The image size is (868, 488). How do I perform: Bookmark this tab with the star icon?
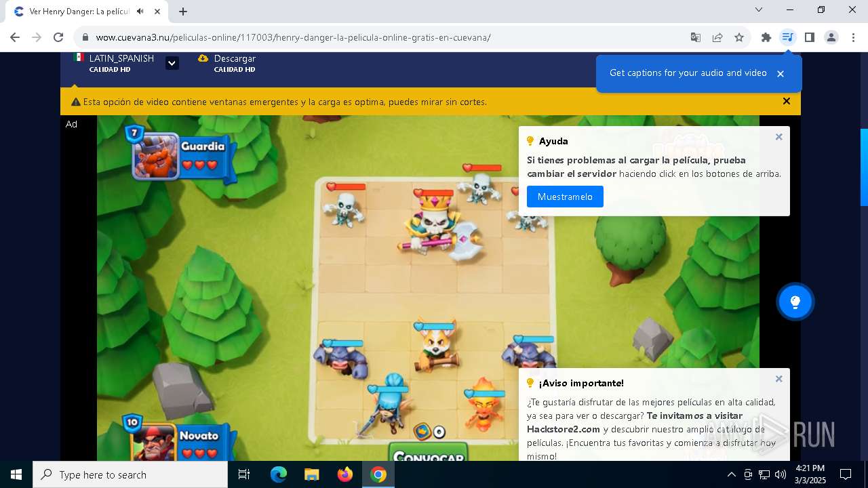(739, 37)
